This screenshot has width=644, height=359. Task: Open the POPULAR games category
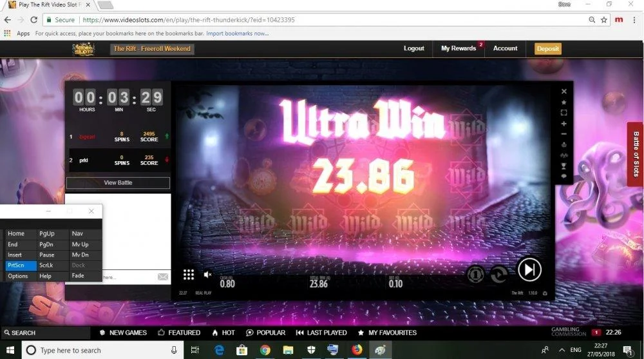tap(266, 333)
